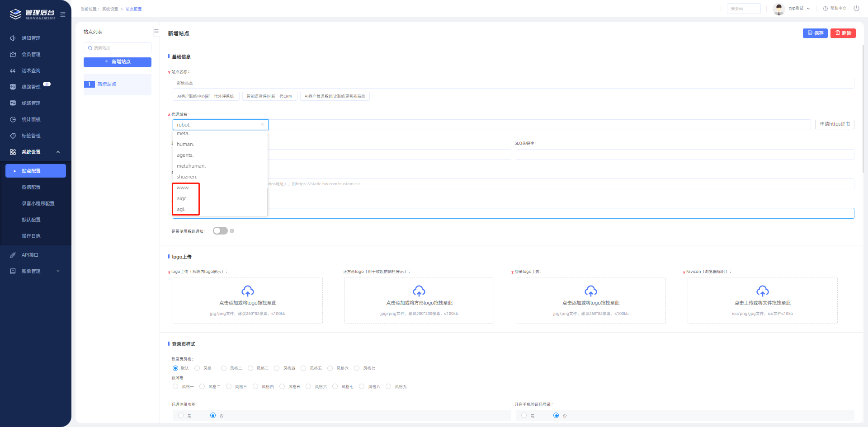Click upload cloud icon for 正方形logo
The height and width of the screenshot is (427, 868).
tap(419, 291)
